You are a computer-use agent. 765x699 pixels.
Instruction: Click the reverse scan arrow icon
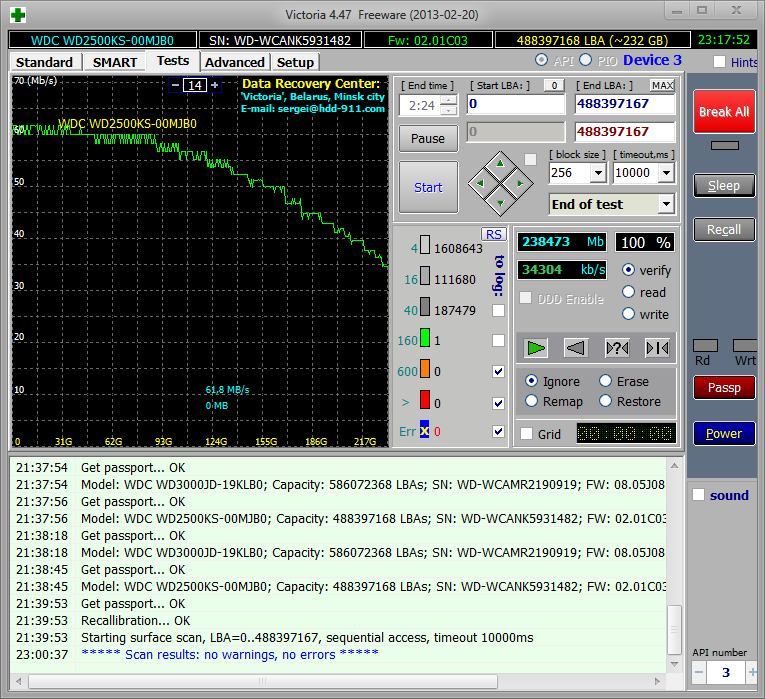point(576,348)
